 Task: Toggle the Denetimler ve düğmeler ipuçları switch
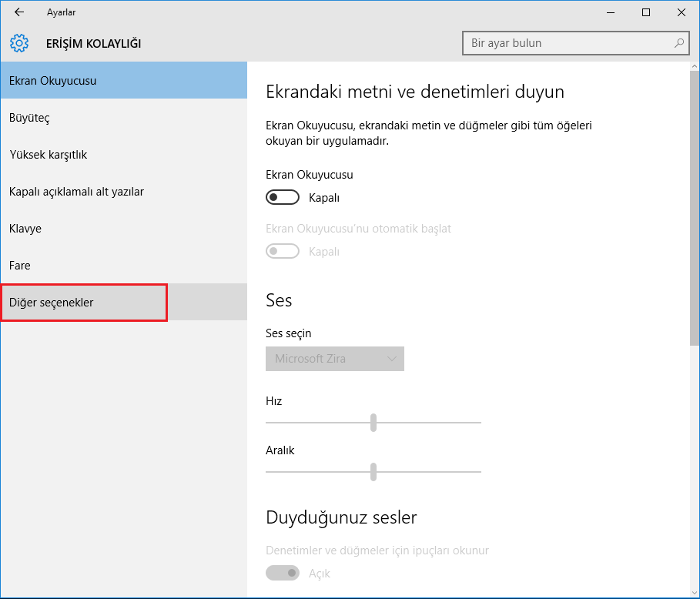(282, 573)
